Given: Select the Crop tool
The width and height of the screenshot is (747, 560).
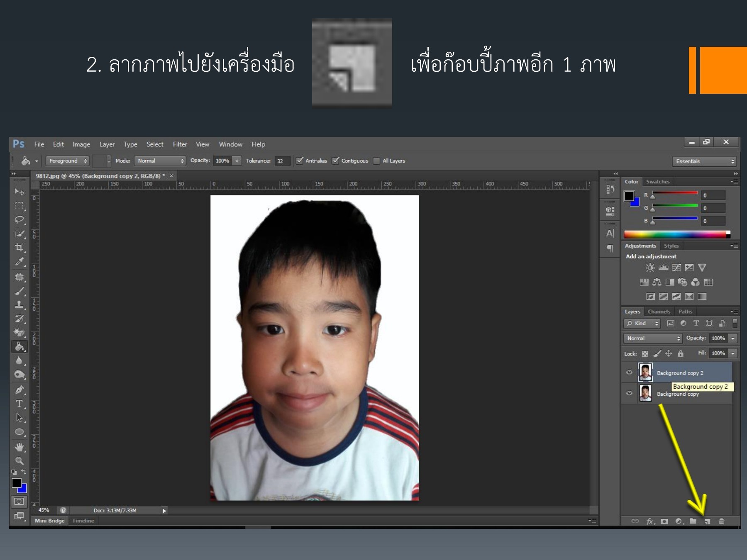Looking at the screenshot, I should pyautogui.click(x=19, y=248).
